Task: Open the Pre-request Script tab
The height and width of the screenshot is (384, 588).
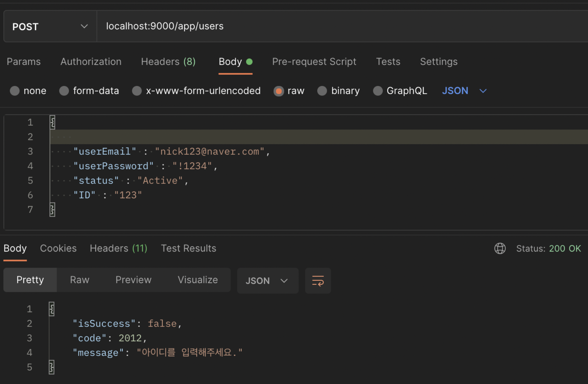Action: point(314,62)
